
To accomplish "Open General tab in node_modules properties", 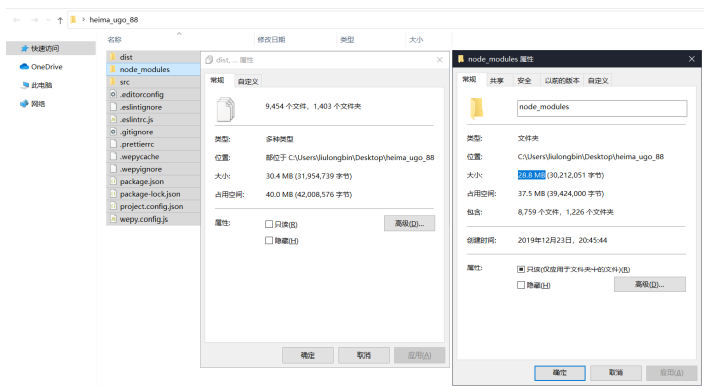I will click(x=469, y=79).
